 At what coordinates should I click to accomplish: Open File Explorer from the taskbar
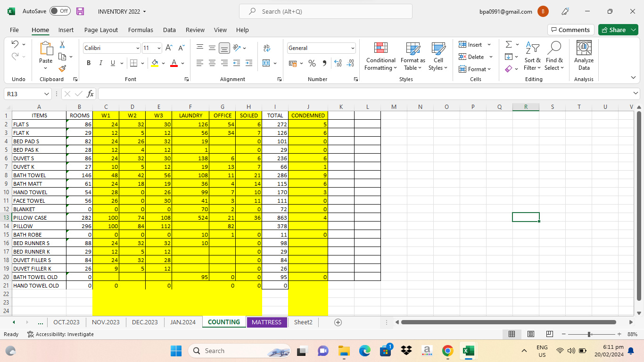point(344,351)
